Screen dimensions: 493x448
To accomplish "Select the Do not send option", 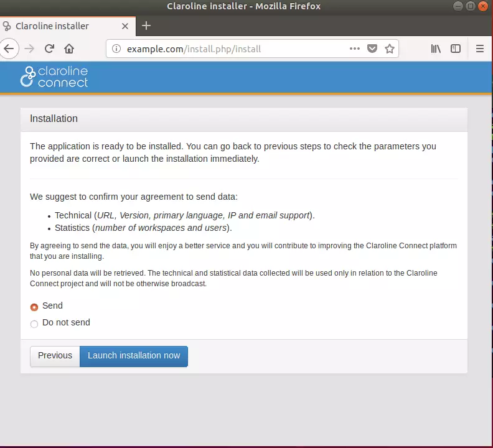I will point(34,324).
